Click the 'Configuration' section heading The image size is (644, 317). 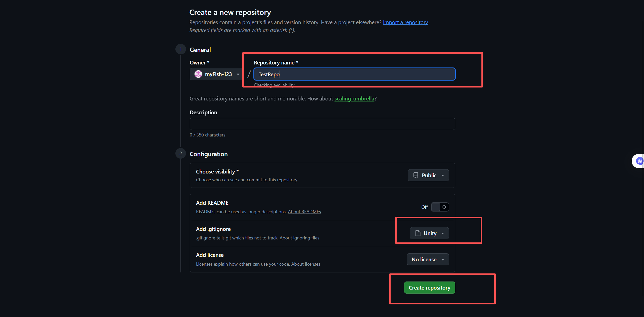(209, 154)
